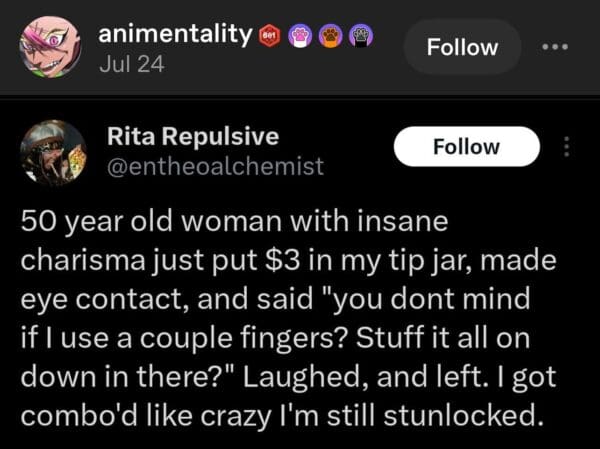
Task: Open the vertical three-dot tweet menu
Action: point(566,147)
